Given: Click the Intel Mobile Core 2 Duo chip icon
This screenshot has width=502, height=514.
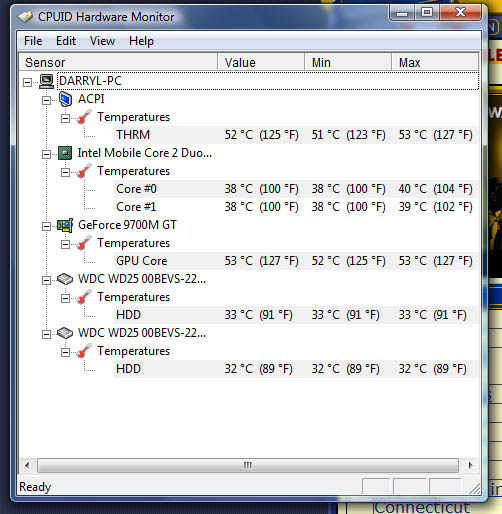Looking at the screenshot, I should point(65,153).
